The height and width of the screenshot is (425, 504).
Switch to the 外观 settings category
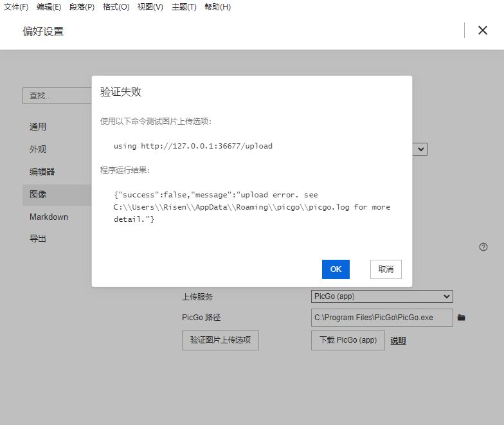click(x=38, y=149)
